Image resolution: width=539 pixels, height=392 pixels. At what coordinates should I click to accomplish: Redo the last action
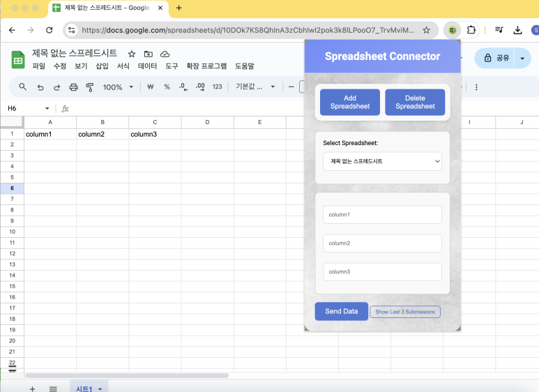pos(56,87)
